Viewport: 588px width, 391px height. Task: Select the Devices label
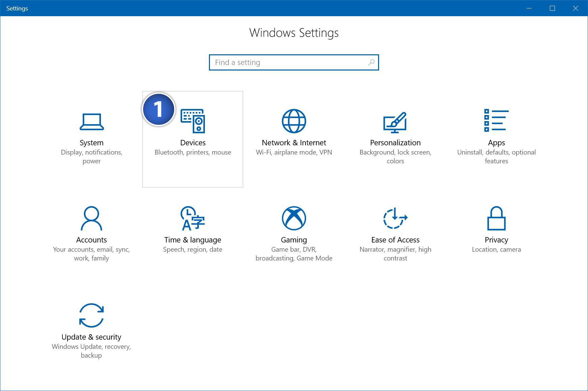coord(193,143)
